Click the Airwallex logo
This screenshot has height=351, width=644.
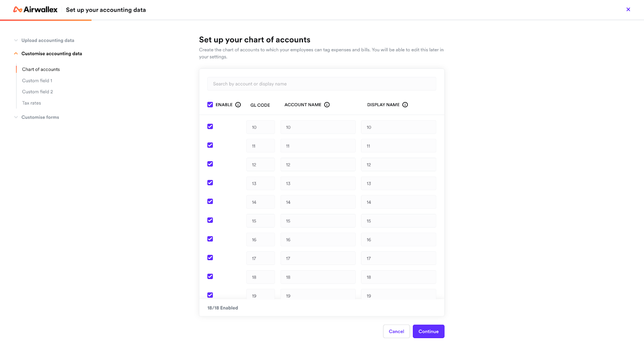click(x=35, y=10)
